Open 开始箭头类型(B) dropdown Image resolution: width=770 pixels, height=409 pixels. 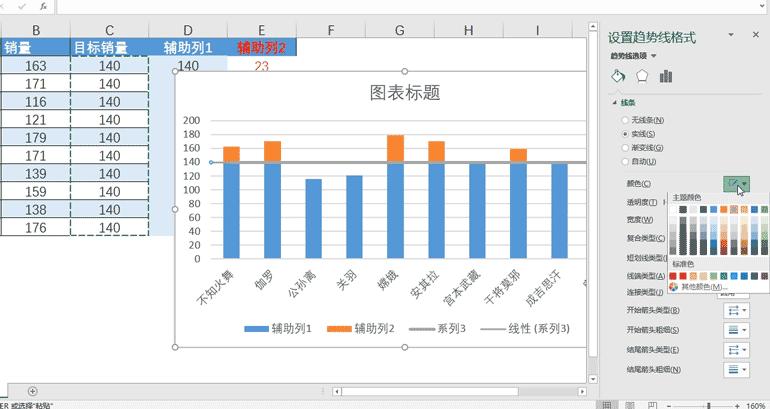point(736,310)
